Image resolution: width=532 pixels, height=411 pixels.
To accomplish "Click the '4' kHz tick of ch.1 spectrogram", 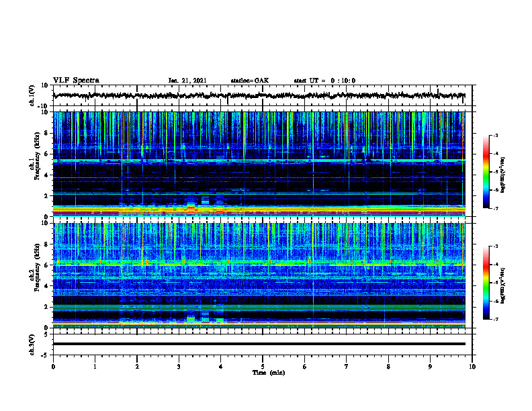I will [x=46, y=175].
